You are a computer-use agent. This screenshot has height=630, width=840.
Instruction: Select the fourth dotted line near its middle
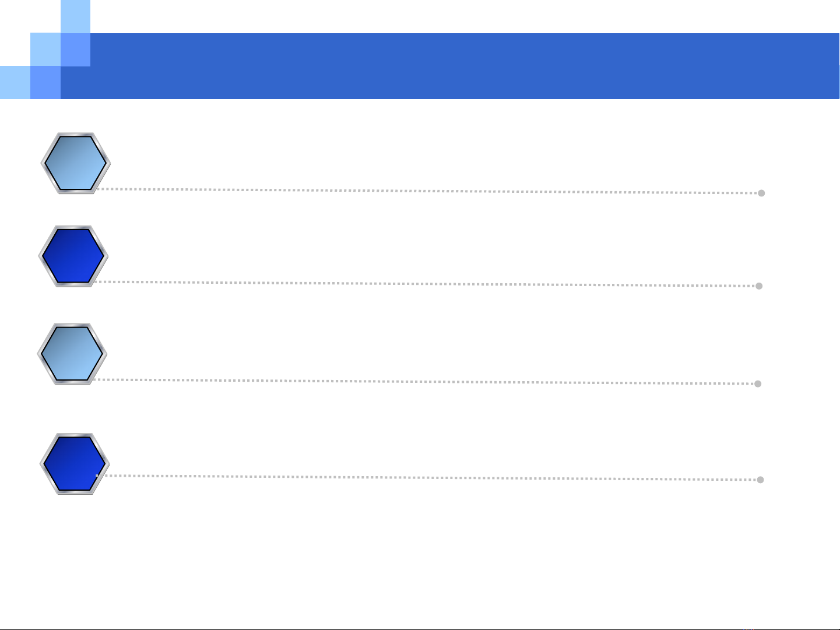point(428,477)
